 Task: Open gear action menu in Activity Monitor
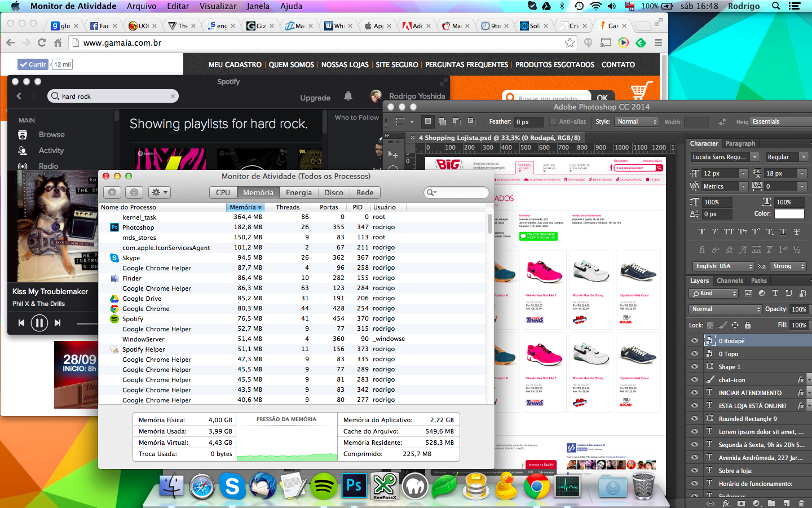click(160, 192)
